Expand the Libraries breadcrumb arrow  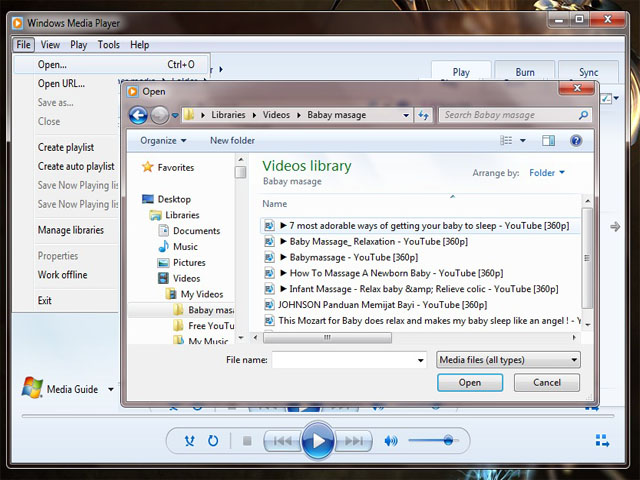254,115
